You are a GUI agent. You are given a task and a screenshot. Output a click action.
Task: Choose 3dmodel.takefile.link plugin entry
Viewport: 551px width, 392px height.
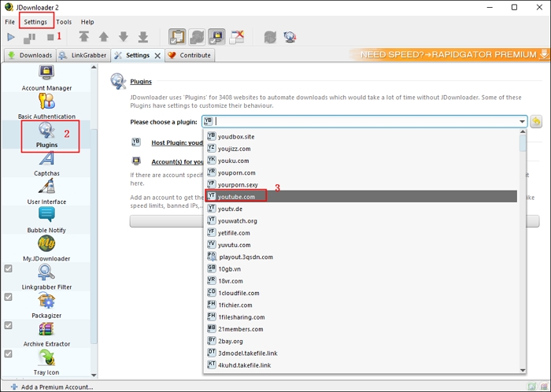(361, 353)
